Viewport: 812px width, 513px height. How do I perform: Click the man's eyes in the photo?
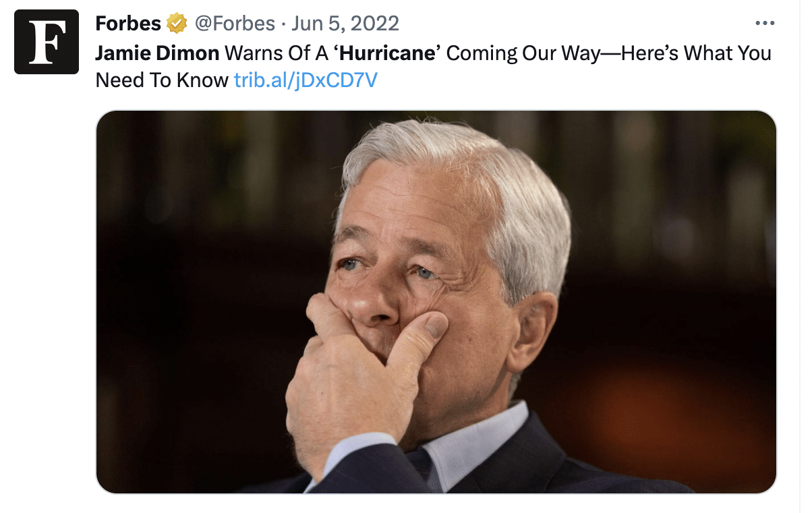click(x=384, y=268)
